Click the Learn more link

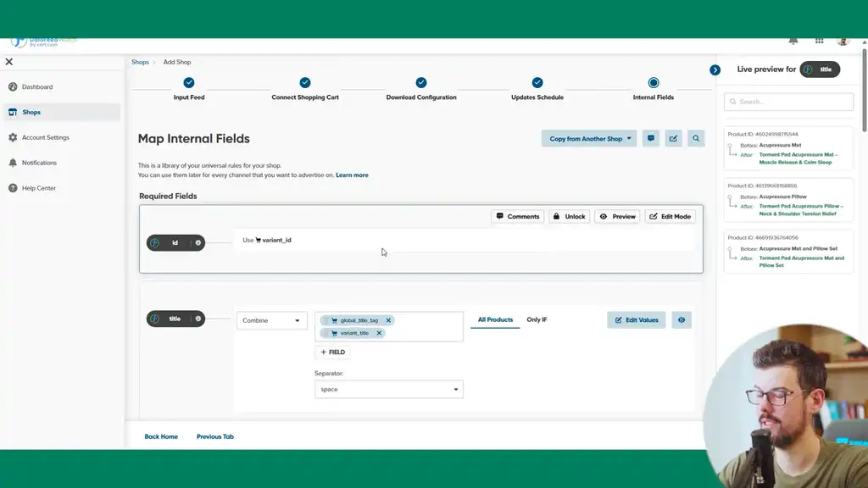coord(352,175)
